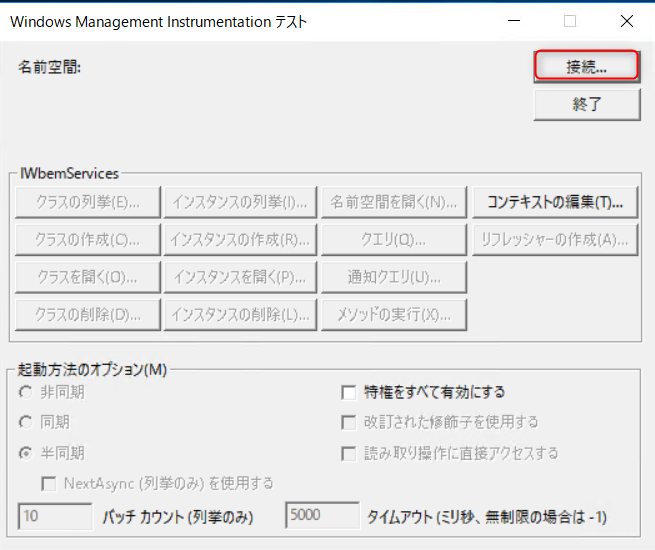The width and height of the screenshot is (655, 550).
Task: Close the WMI テスト window
Action: 626,21
